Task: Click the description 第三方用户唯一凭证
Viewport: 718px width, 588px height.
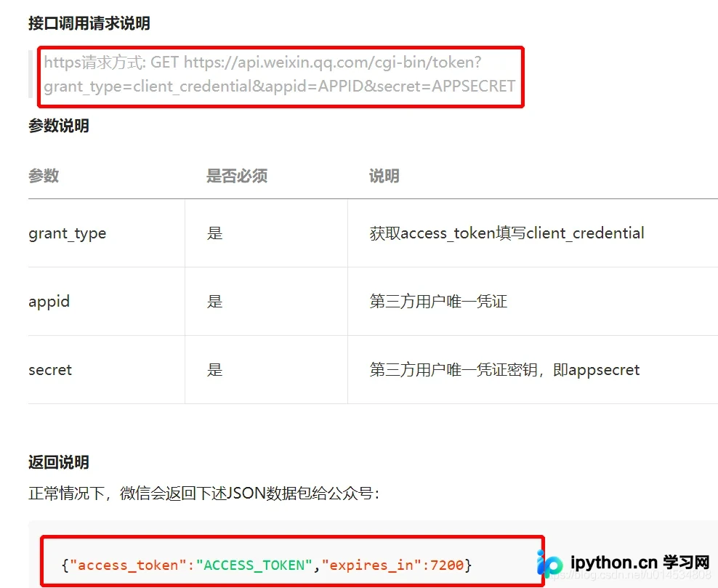Action: tap(438, 302)
